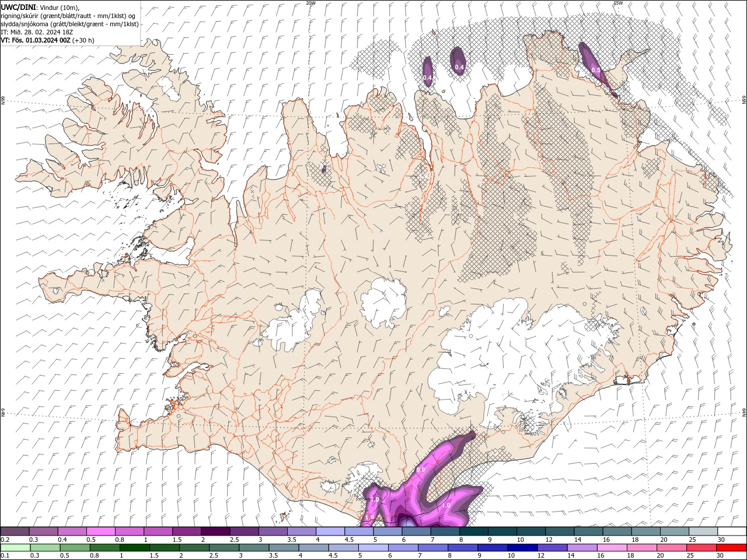Select the darkest purple 2 swatch, top legend row
The image size is (747, 560).
[x=215, y=531]
